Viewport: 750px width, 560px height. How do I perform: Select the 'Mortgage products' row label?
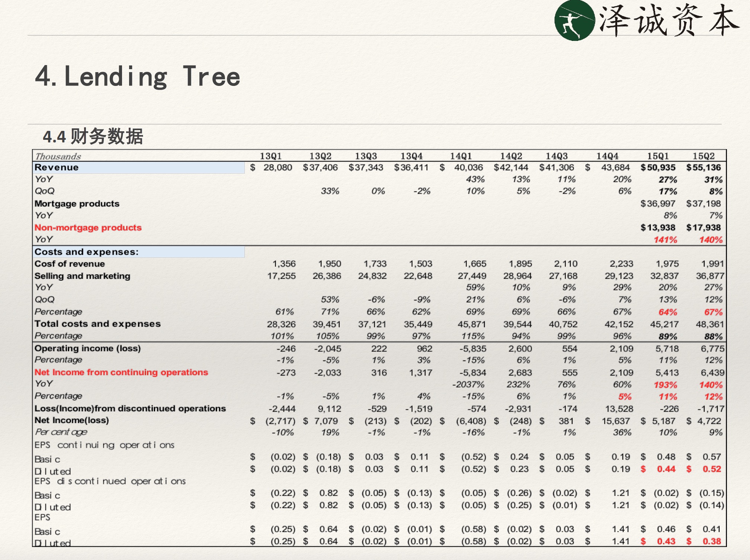pos(77,204)
